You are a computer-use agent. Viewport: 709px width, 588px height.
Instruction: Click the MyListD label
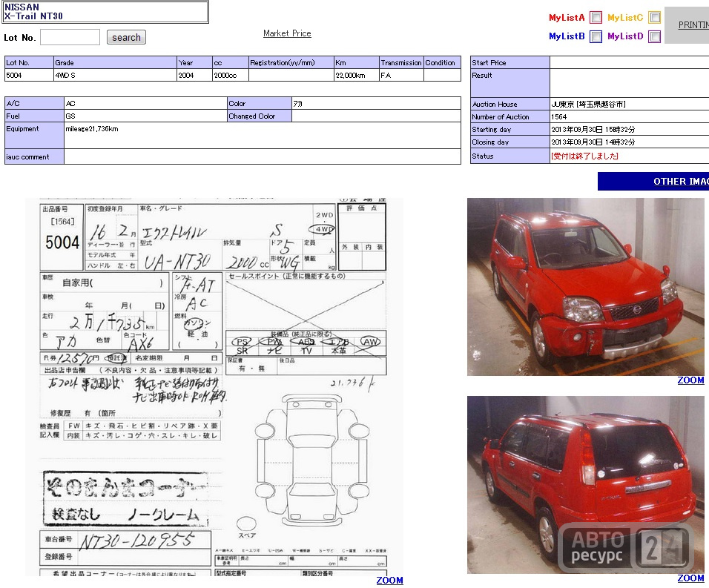625,36
